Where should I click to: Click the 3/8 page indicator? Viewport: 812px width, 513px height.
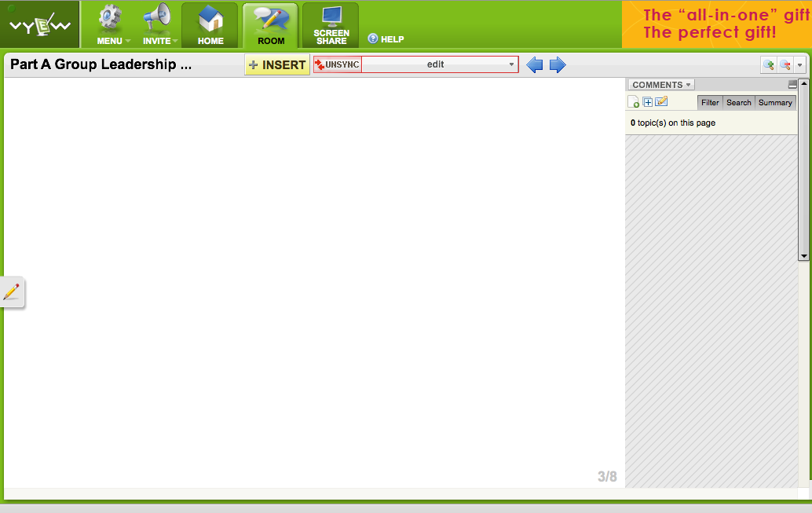coord(607,477)
